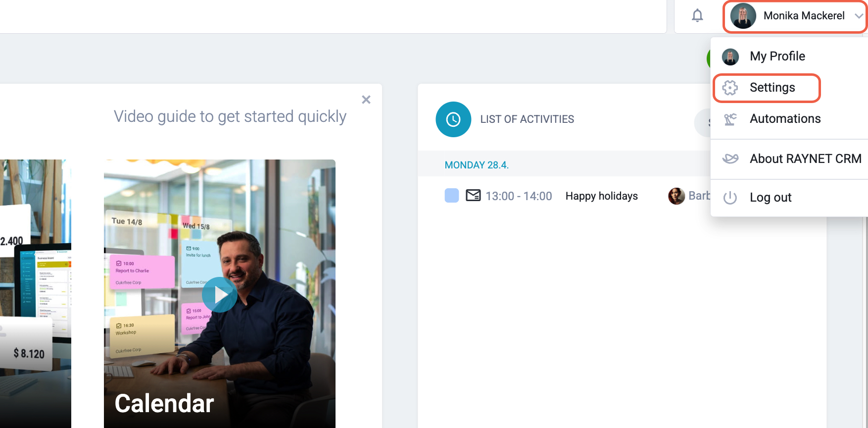Click the light blue activity color square

[452, 196]
